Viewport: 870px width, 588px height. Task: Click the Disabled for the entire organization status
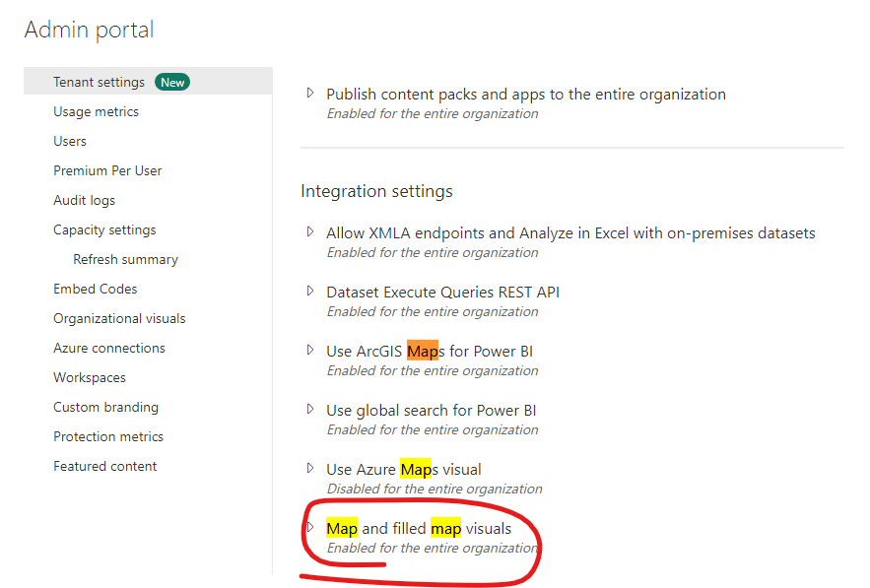(x=435, y=489)
